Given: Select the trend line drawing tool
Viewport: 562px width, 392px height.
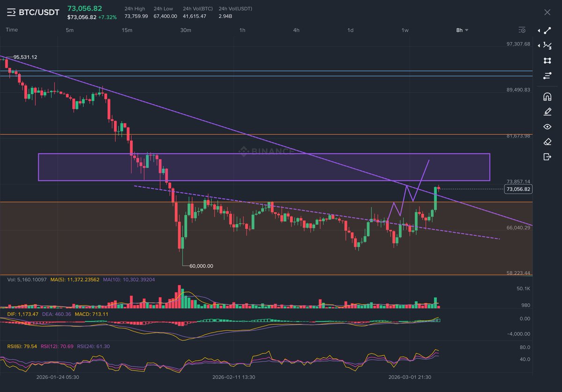Looking at the screenshot, I should click(x=547, y=31).
